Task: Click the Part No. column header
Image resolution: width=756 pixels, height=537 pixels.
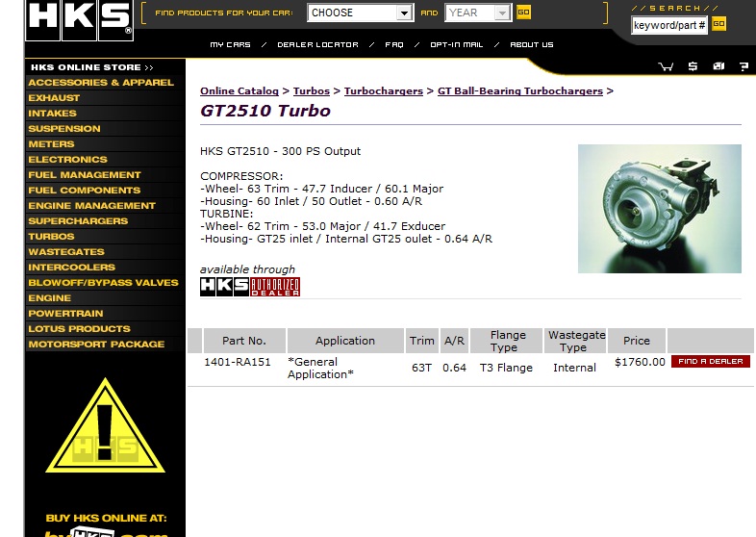Action: [244, 341]
